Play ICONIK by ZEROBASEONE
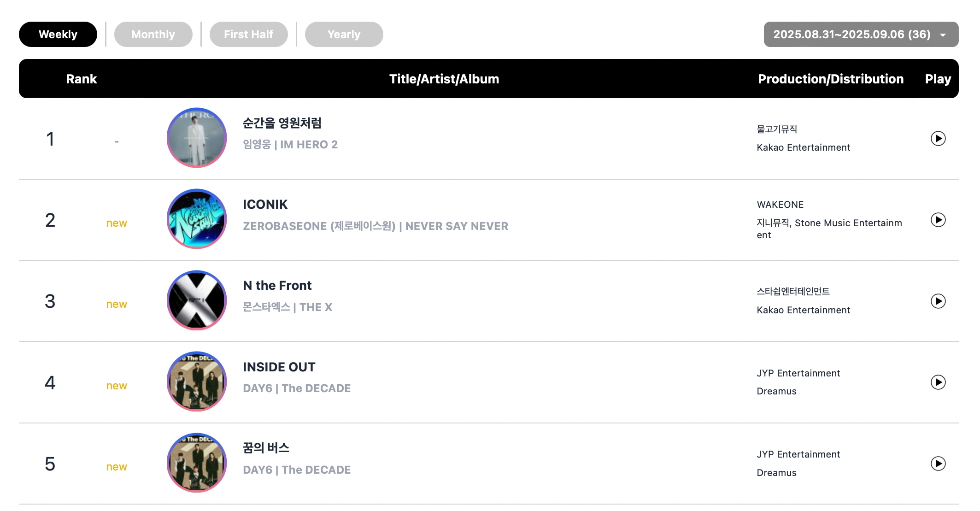The width and height of the screenshot is (980, 511). [938, 220]
